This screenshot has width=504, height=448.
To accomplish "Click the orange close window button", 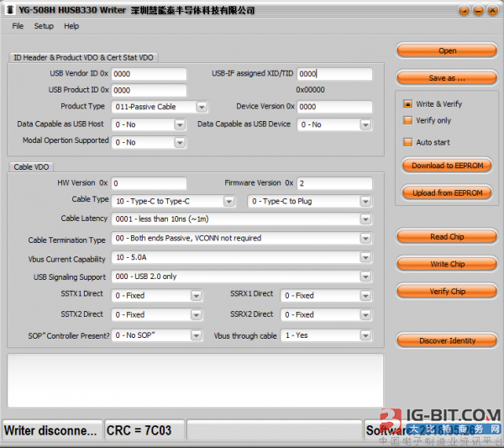I will coord(492,11).
